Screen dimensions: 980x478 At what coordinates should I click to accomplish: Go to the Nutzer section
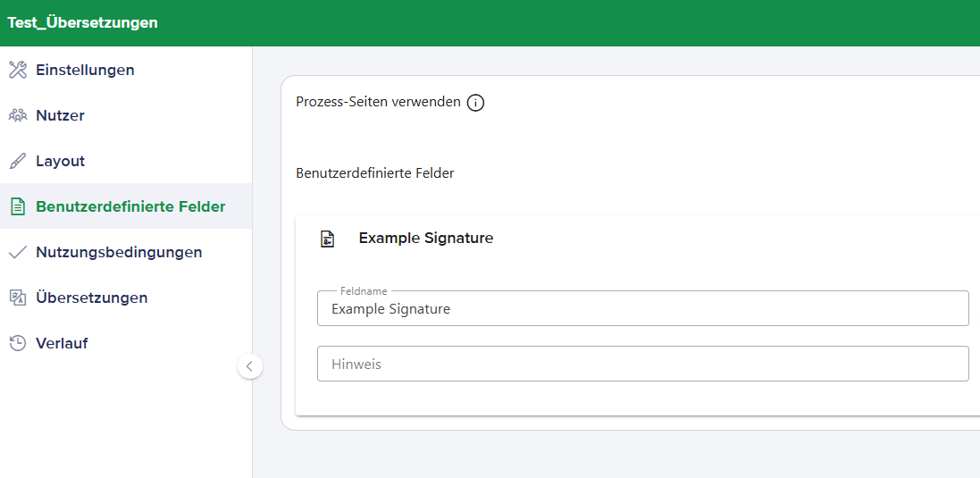60,115
